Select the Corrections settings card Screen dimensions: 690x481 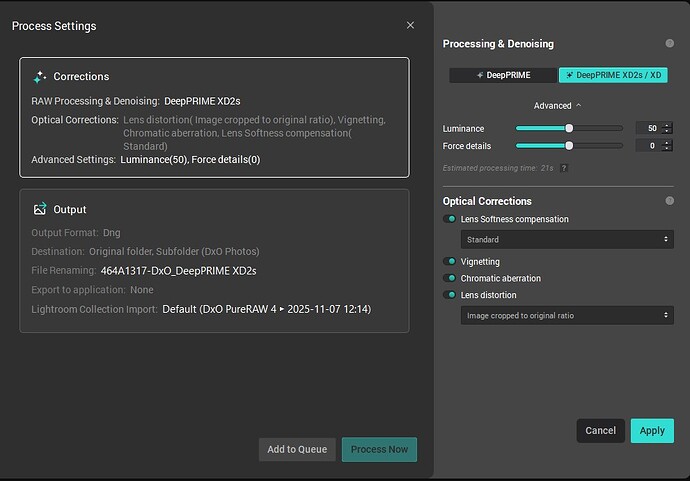pyautogui.click(x=214, y=117)
